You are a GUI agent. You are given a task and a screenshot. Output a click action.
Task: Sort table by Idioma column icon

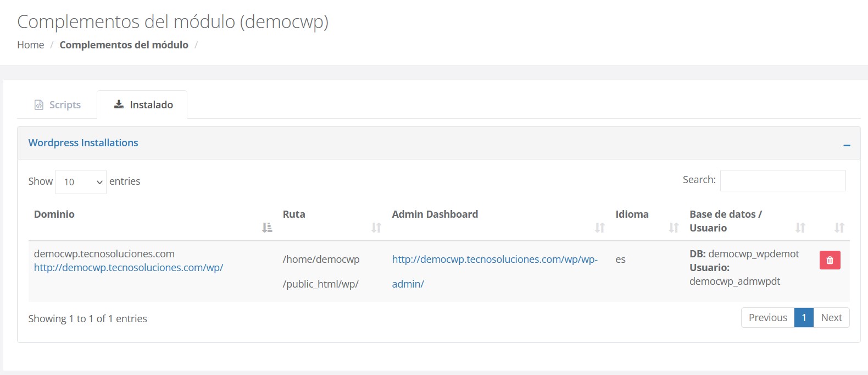674,227
